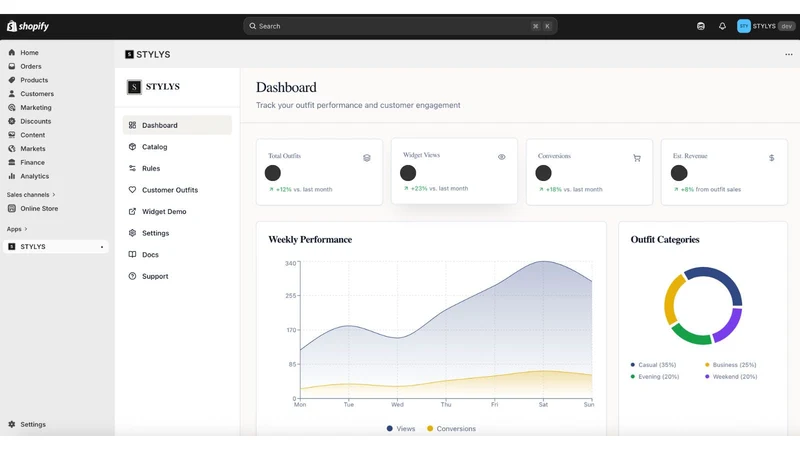Select Dashboard in the STYLYS menu
The image size is (800, 450).
pyautogui.click(x=177, y=125)
